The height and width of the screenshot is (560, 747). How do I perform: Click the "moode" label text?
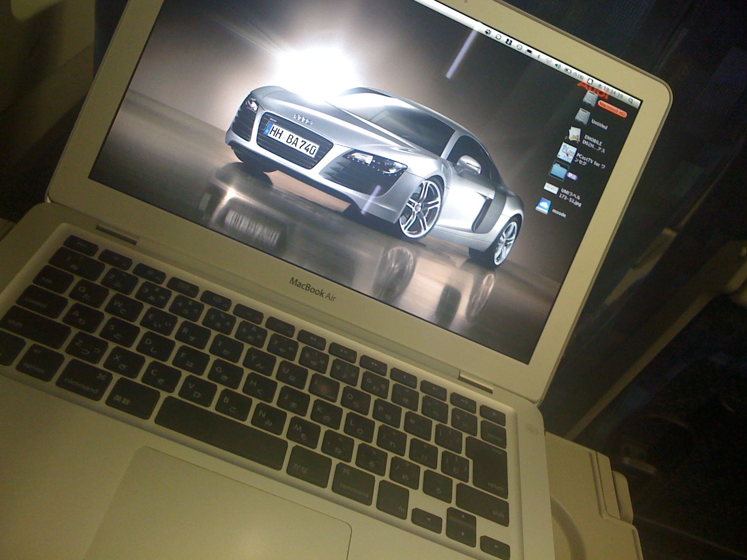(559, 213)
